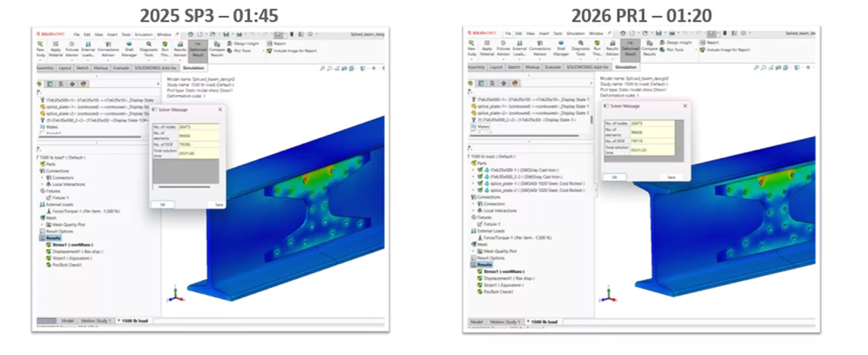Close Solver Message dialog in 2026 PR1 window
This screenshot has width=868, height=355.
[x=686, y=105]
